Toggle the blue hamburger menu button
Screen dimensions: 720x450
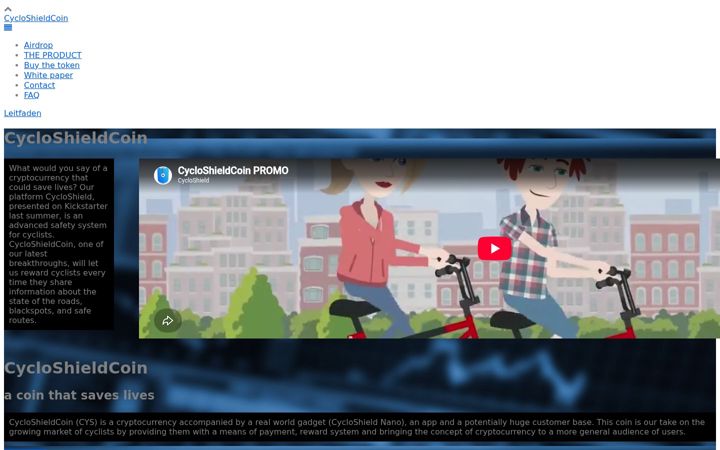point(8,28)
